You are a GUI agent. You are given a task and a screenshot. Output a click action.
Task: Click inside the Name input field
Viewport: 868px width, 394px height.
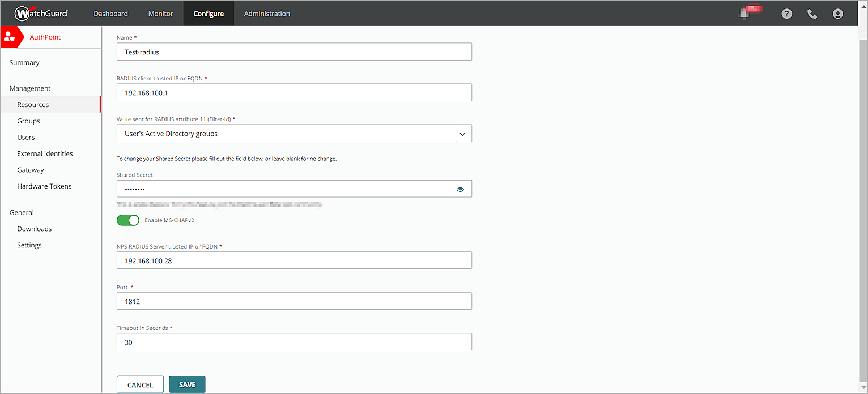(294, 52)
